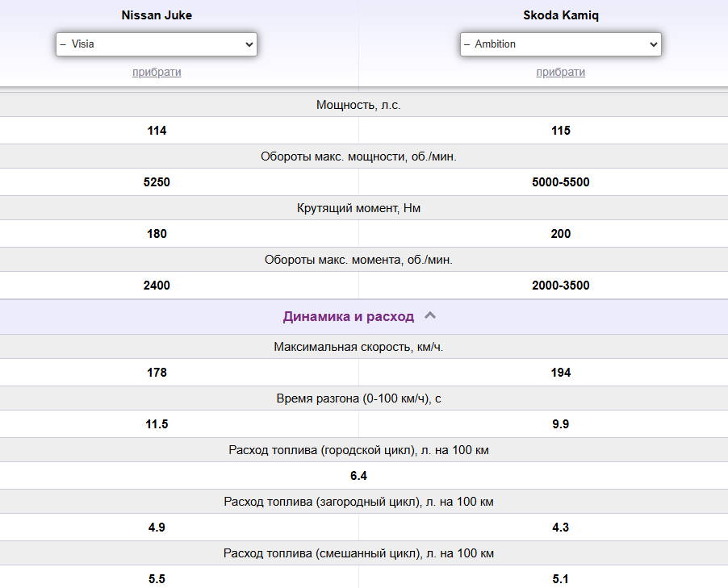Viewport: 728px width, 588px height.
Task: Click 'Расход топлива (загородный цикл)' label
Action: click(x=358, y=502)
